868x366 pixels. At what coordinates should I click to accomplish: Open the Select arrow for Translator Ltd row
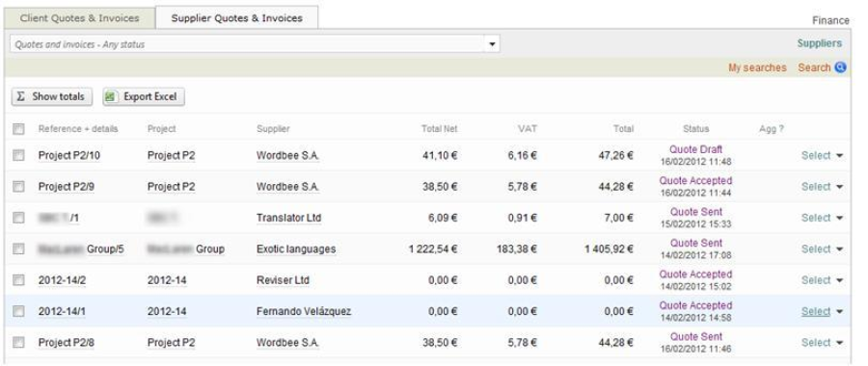(x=839, y=219)
